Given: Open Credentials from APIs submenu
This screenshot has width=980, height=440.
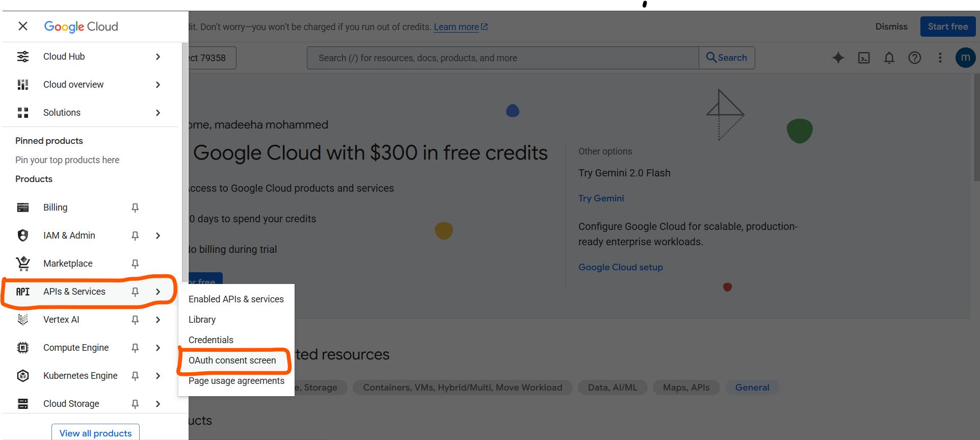Looking at the screenshot, I should click(x=211, y=340).
